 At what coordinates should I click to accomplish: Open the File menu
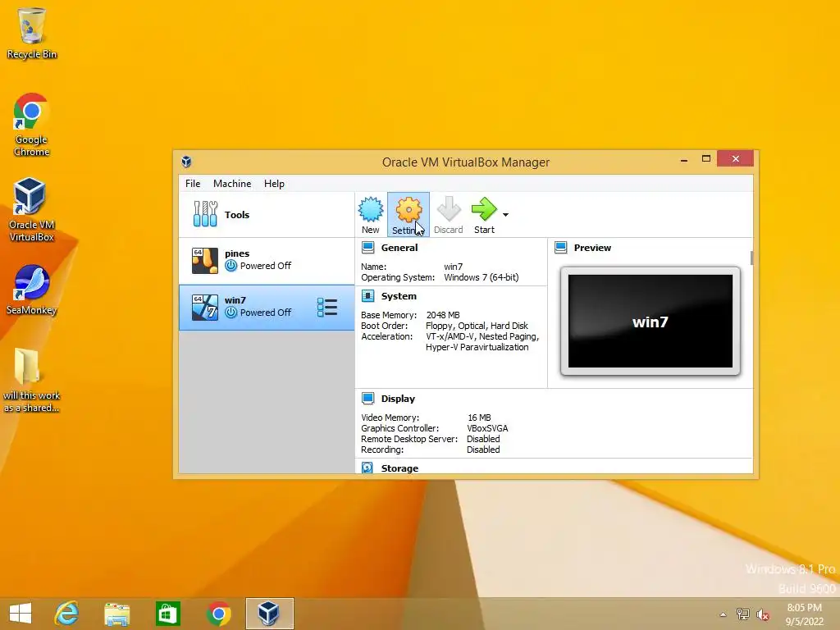coord(193,183)
